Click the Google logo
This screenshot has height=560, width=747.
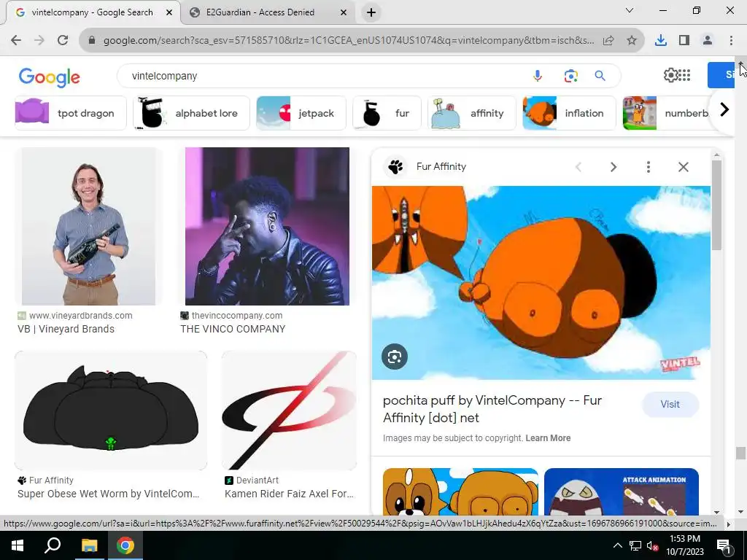pyautogui.click(x=50, y=77)
